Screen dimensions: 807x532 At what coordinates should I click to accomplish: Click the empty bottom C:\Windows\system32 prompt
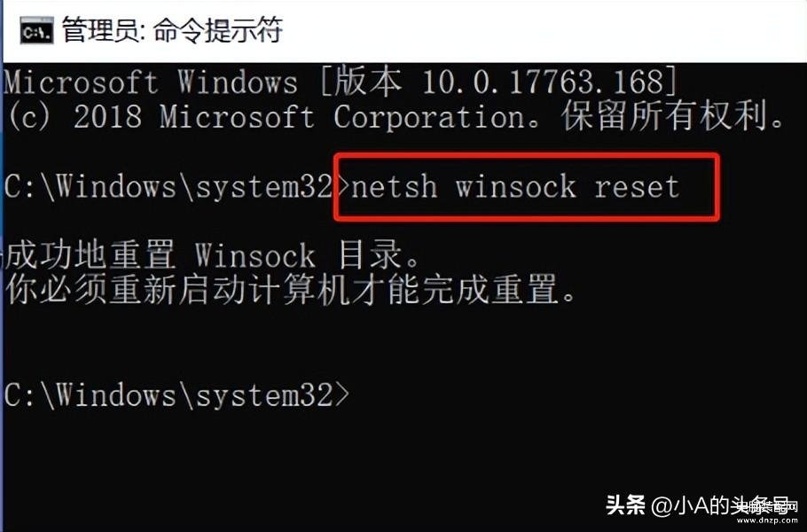[x=176, y=395]
